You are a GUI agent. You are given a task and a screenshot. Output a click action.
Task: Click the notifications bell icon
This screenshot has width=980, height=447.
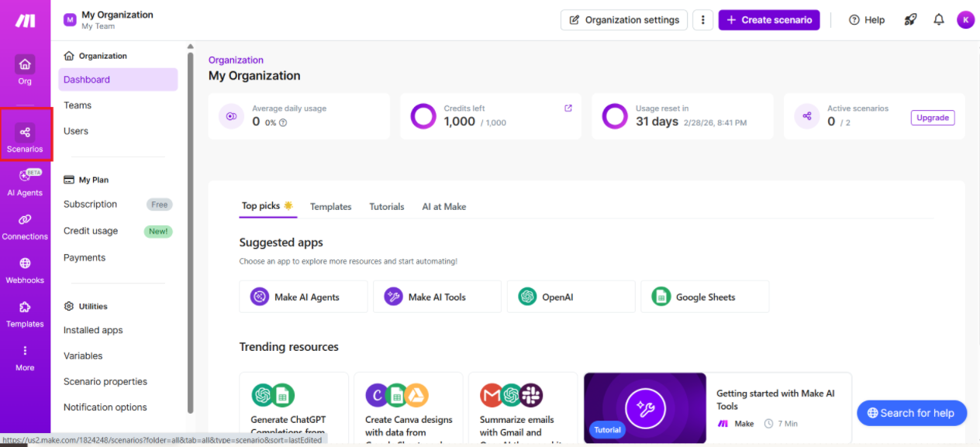[x=939, y=20]
